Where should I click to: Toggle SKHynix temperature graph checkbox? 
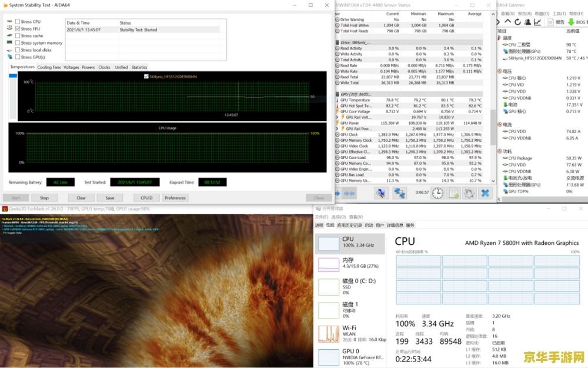pyautogui.click(x=146, y=77)
